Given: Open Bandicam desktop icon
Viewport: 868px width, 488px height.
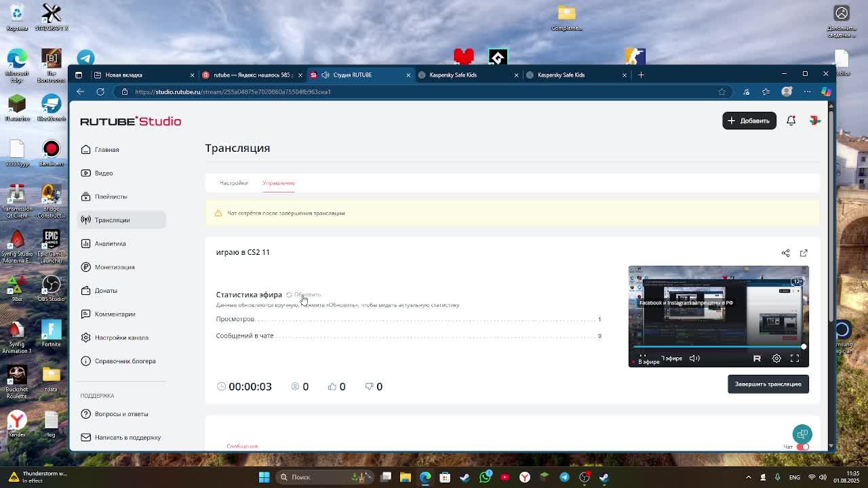Looking at the screenshot, I should point(51,153).
